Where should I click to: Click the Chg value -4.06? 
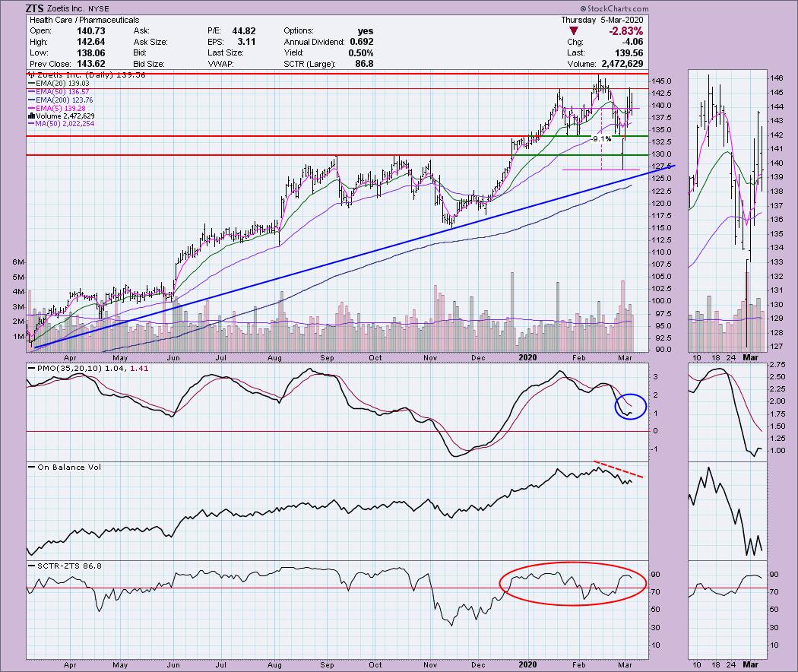pyautogui.click(x=633, y=43)
